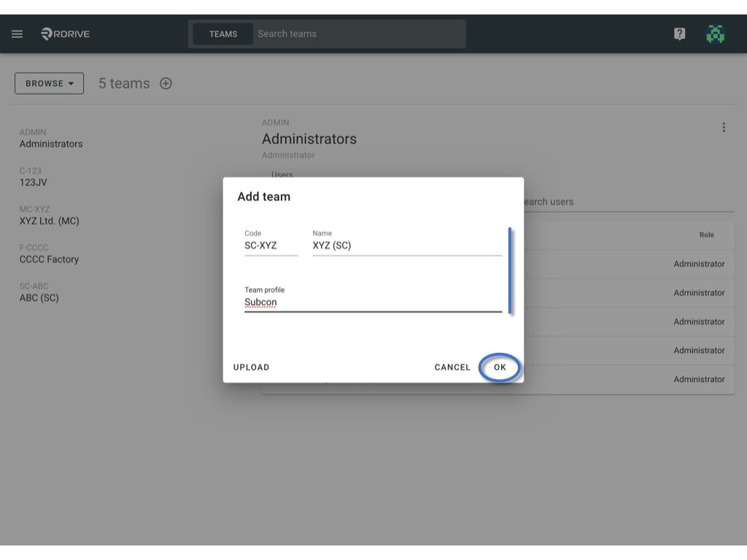Click the Administrators heading in details pane
This screenshot has width=747, height=560.
(x=309, y=139)
